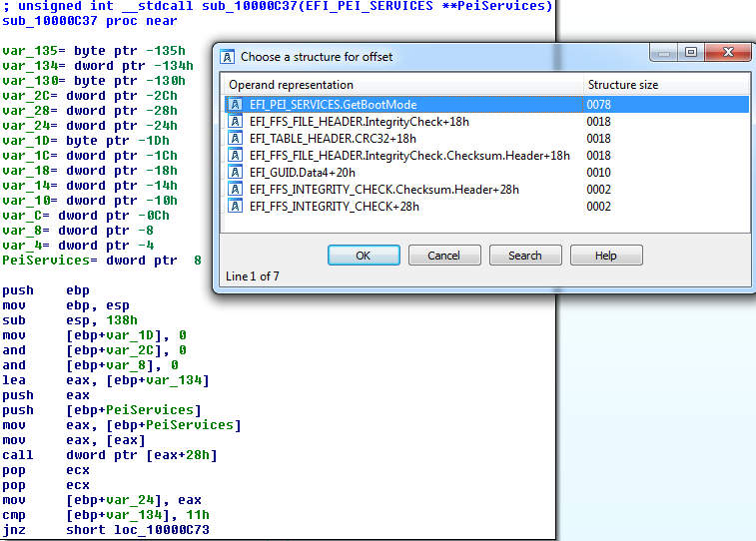Select EFI_TABLE_HEADER.CRC32+18h entry
The image size is (756, 541).
point(486,139)
